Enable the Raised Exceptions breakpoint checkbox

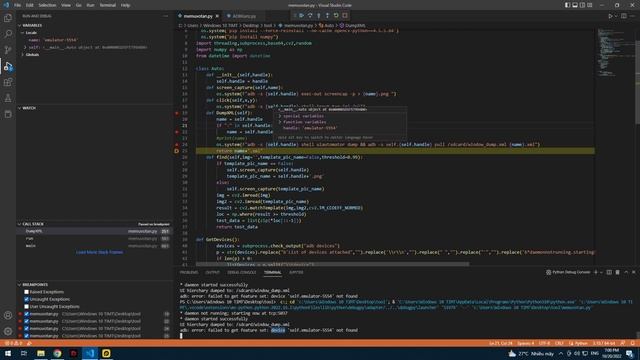[27, 292]
